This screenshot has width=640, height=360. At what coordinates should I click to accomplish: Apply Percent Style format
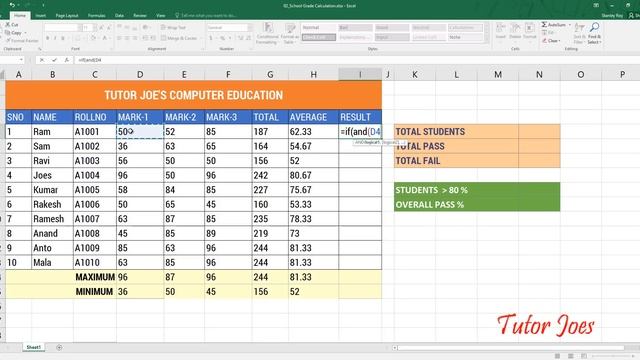[x=222, y=38]
